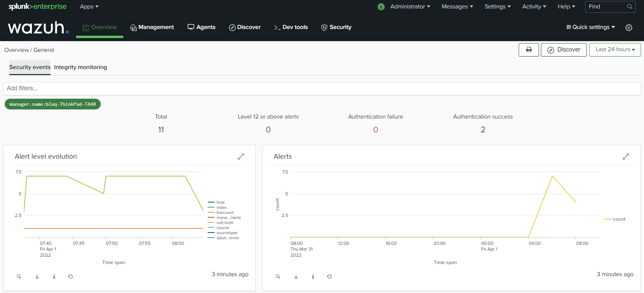Export the Alerts chart data

pyautogui.click(x=296, y=276)
